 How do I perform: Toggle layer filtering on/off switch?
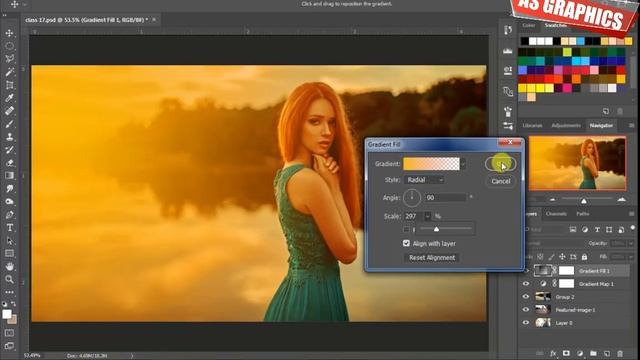633,228
